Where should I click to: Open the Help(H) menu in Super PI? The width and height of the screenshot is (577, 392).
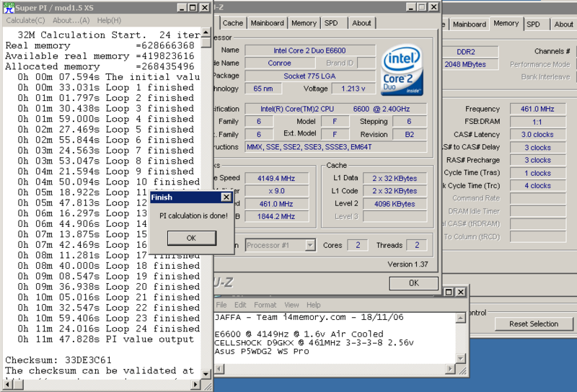click(x=109, y=20)
